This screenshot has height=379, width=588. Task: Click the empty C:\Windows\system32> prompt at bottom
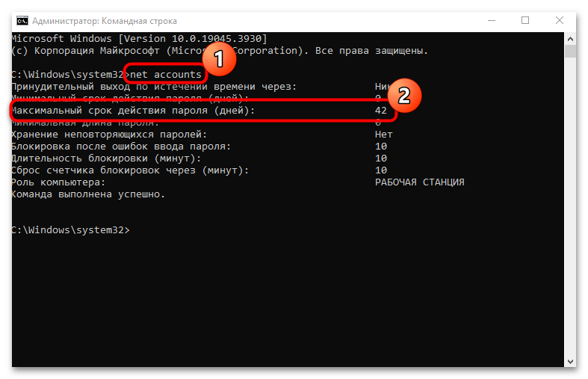coord(71,230)
